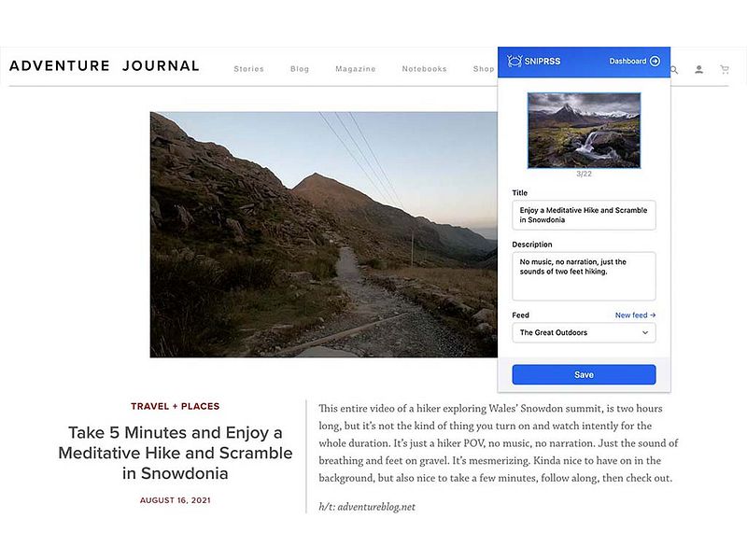747x560 pixels.
Task: Click the Feed label in SNIPRSS
Action: click(x=520, y=315)
